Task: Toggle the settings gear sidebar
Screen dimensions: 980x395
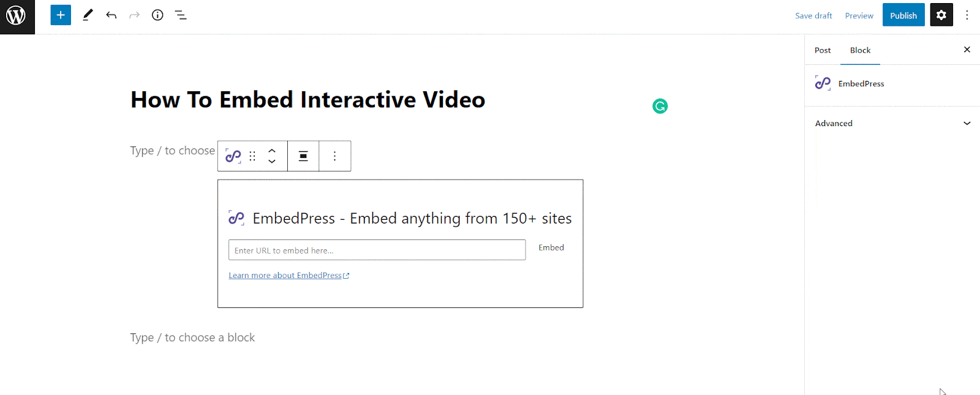Action: pos(941,15)
